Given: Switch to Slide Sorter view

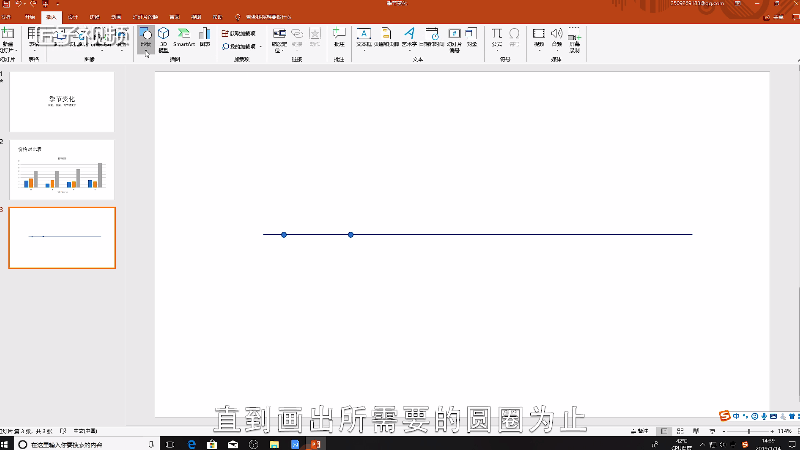Looking at the screenshot, I should point(680,431).
